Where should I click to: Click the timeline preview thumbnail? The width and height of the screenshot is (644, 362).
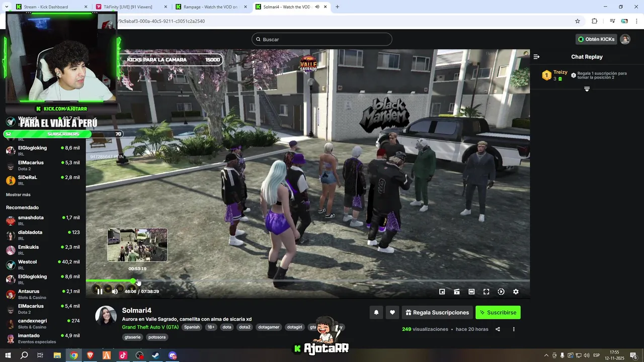137,245
